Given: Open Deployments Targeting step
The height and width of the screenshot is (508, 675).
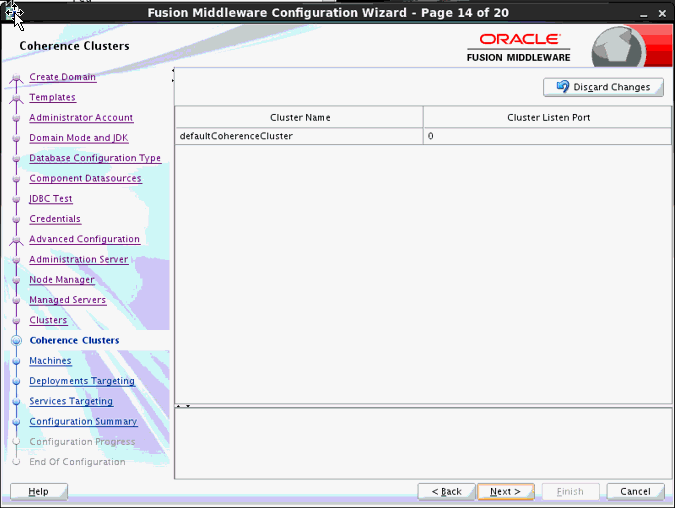Looking at the screenshot, I should (x=82, y=381).
